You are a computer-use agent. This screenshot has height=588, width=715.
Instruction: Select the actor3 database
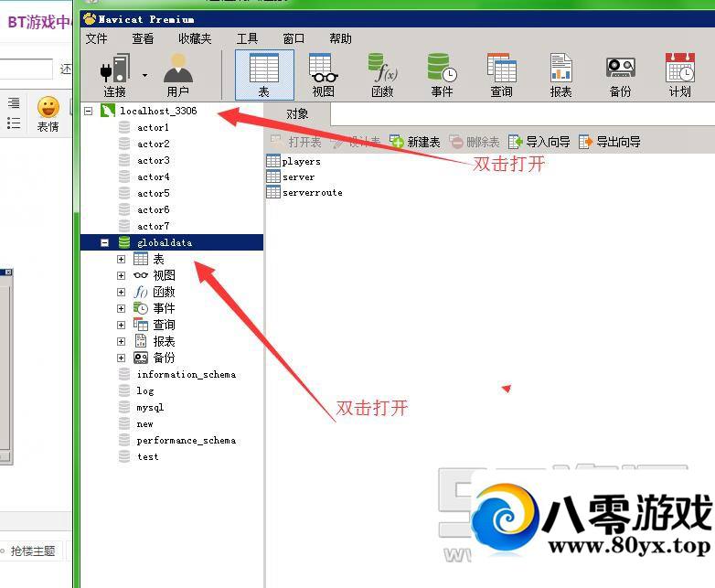tap(154, 160)
